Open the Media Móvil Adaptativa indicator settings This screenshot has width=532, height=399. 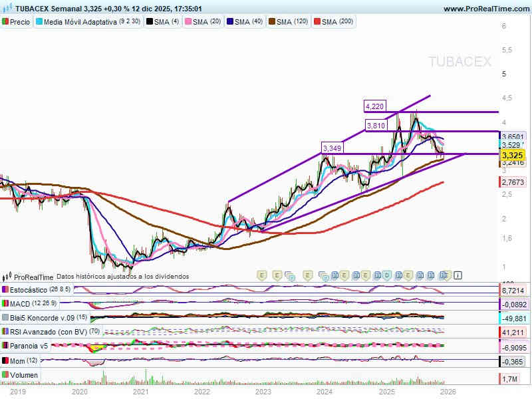(91, 22)
